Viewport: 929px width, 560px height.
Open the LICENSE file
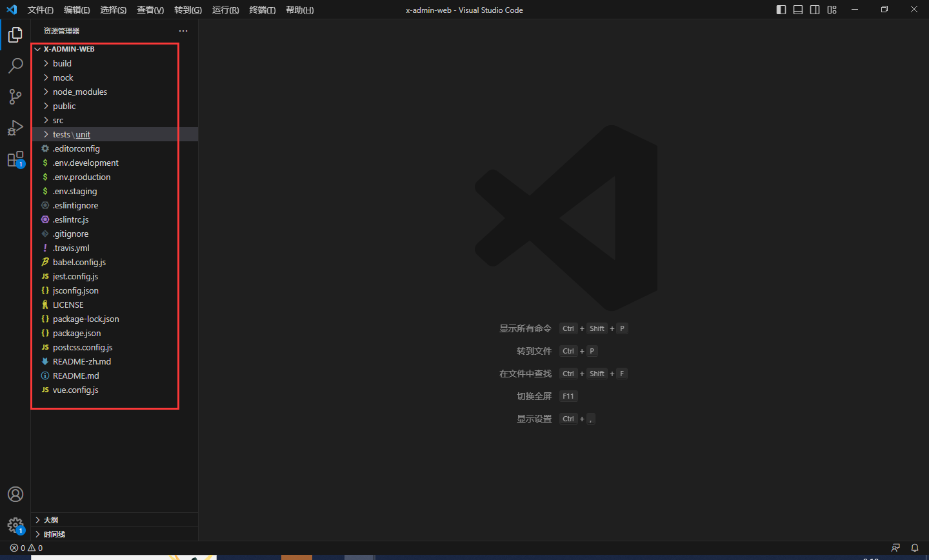[115, 305]
